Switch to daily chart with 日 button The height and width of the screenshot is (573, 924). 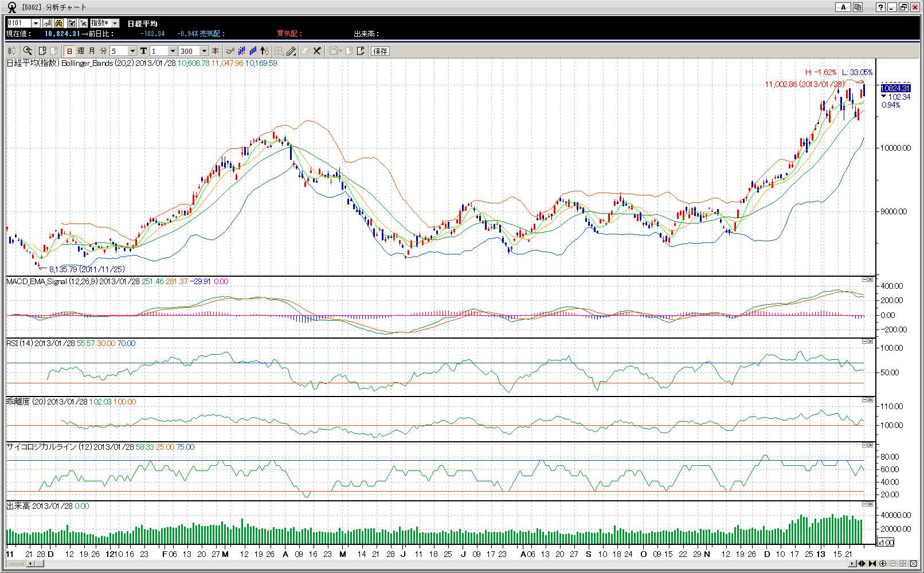click(69, 51)
